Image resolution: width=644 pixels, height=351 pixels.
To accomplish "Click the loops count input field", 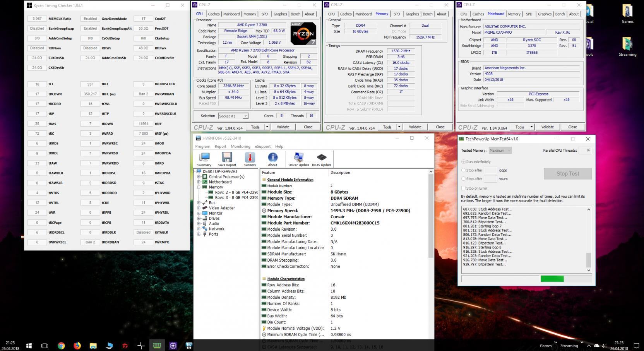I will coord(490,170).
